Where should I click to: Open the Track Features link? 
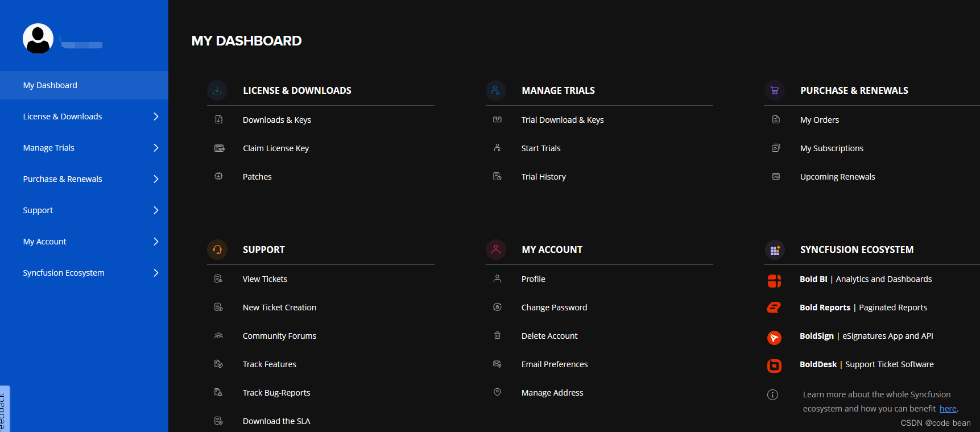tap(270, 364)
